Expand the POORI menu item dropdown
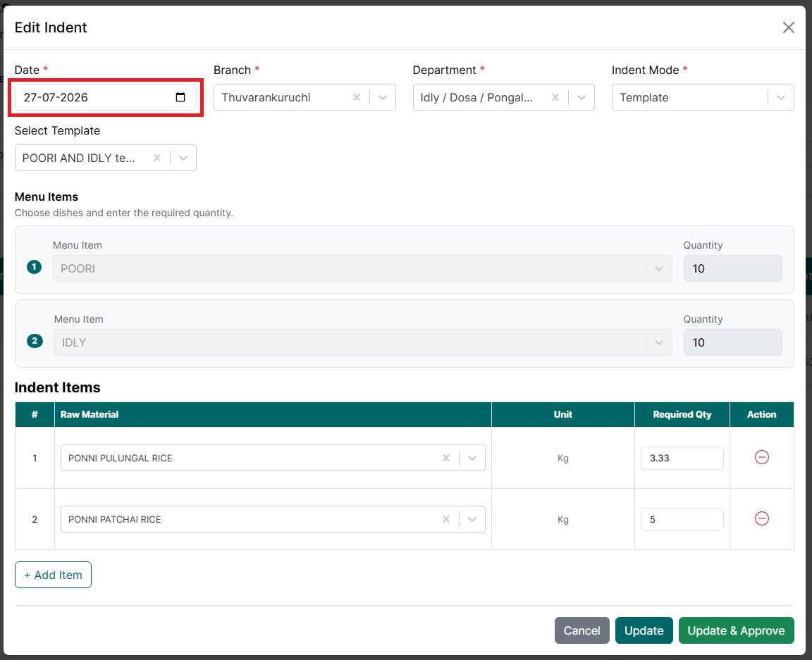Screen dimensions: 812x660 click(x=659, y=268)
